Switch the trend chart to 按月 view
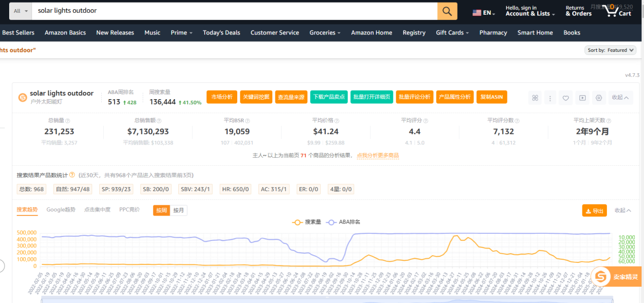Screen dimensions: 644x303 click(178, 209)
